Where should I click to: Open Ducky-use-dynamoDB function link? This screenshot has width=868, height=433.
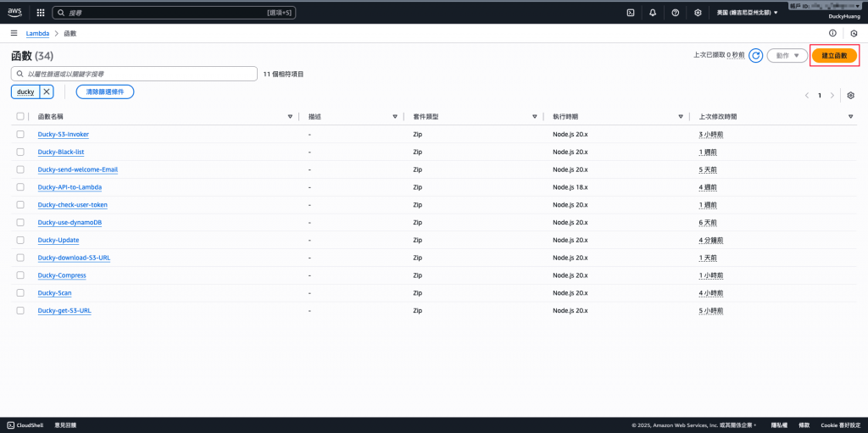coord(70,223)
